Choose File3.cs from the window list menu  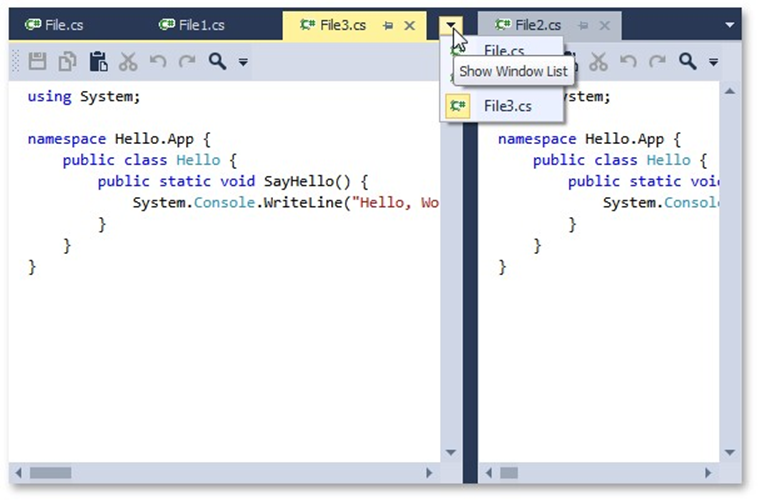click(x=506, y=105)
